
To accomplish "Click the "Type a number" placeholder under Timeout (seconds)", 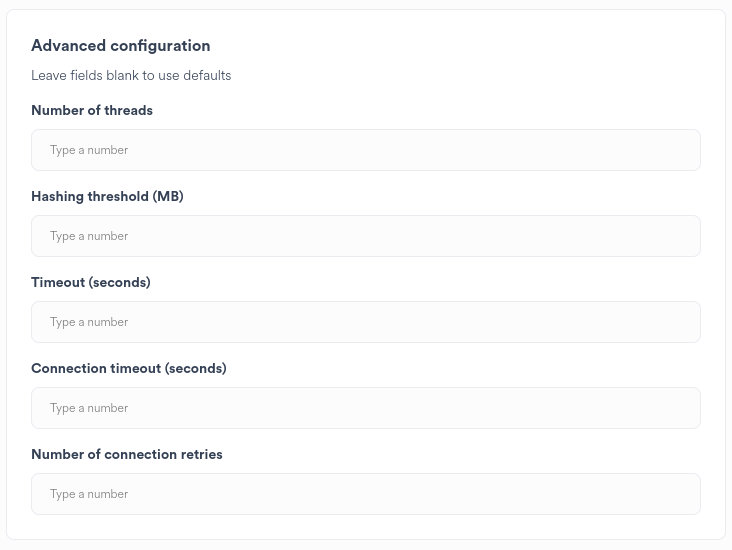I will pyautogui.click(x=89, y=322).
